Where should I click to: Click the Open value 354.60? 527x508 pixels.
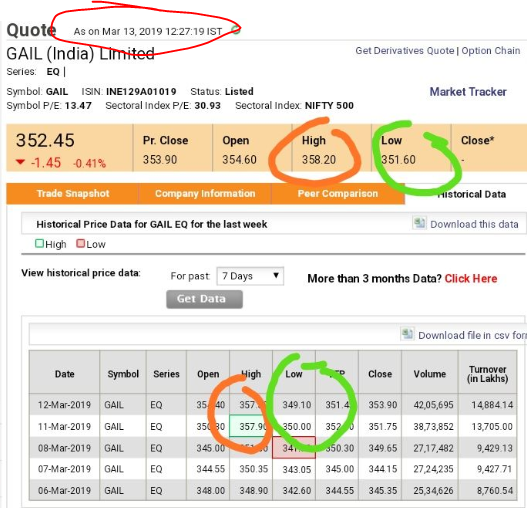click(x=239, y=160)
